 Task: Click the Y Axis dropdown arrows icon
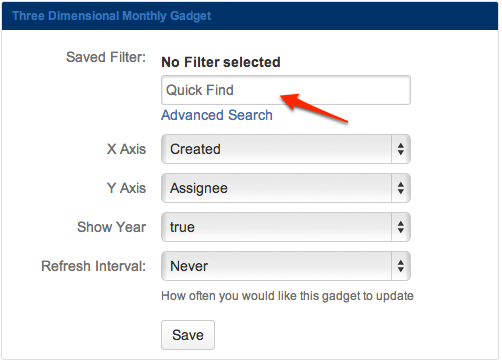point(400,188)
